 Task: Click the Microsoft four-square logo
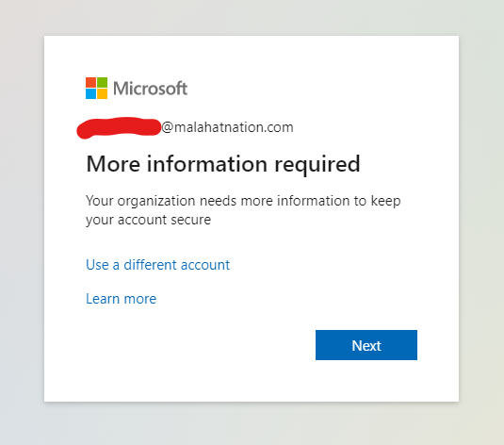coord(96,88)
